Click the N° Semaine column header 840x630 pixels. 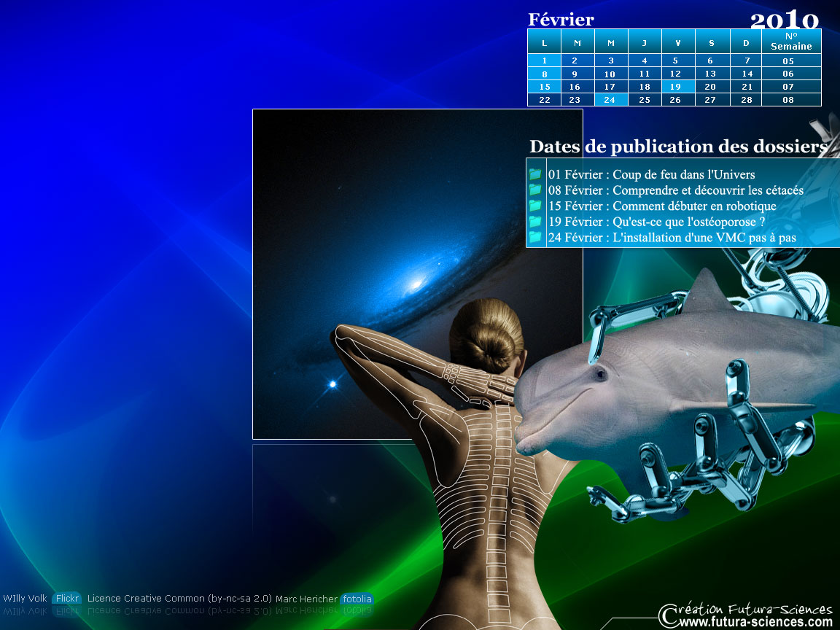coord(791,41)
